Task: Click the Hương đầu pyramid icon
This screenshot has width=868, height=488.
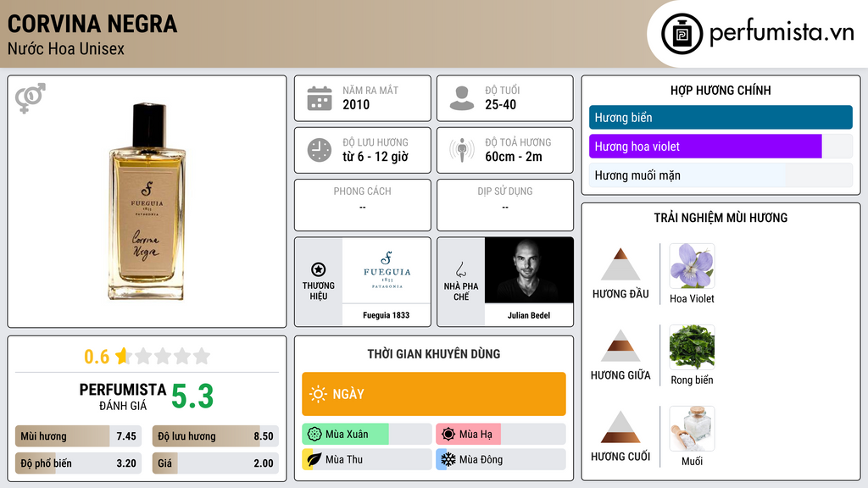Action: 620,264
